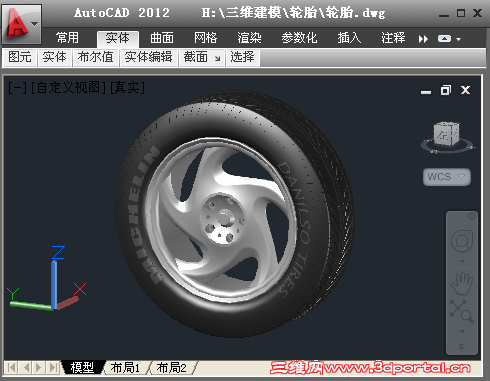Image resolution: width=490 pixels, height=381 pixels.
Task: Open the 网格 ribbon tab
Action: (x=206, y=38)
